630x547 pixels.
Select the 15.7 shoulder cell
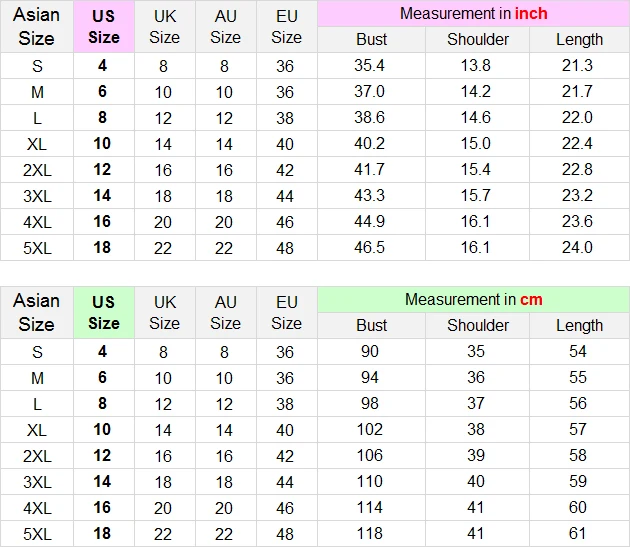(478, 195)
